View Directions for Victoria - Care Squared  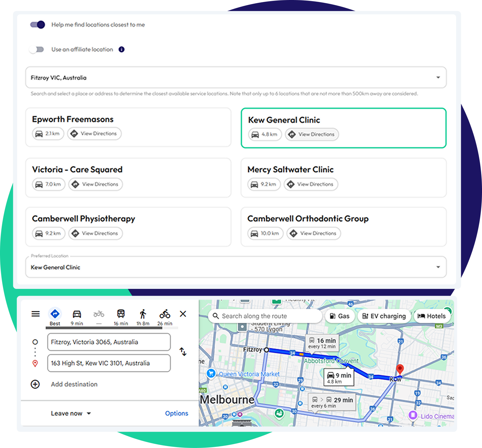click(x=96, y=184)
